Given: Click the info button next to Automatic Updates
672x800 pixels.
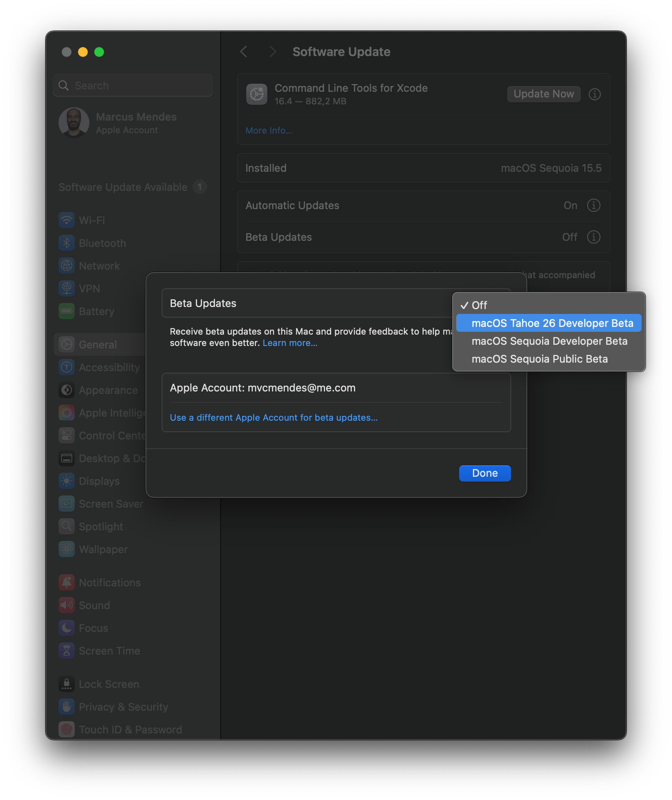Looking at the screenshot, I should tap(594, 205).
